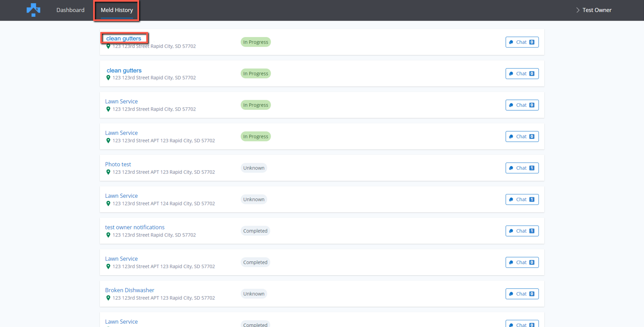Expand the chevron next to Test Owner
This screenshot has width=644, height=327.
tap(577, 10)
